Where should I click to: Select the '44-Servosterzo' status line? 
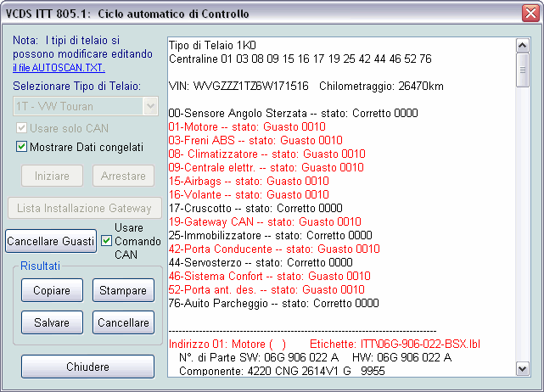point(261,262)
